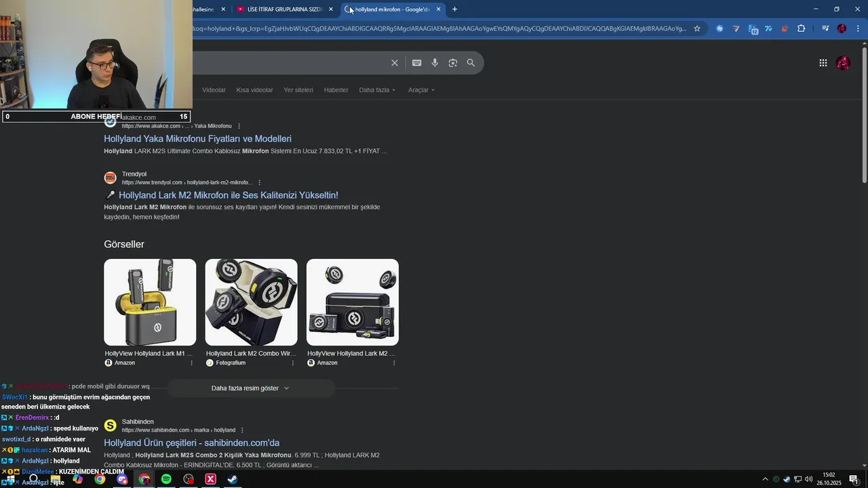Screen dimensions: 868x488
Task: Open options for the rightmost Amazon image
Action: 394,363
